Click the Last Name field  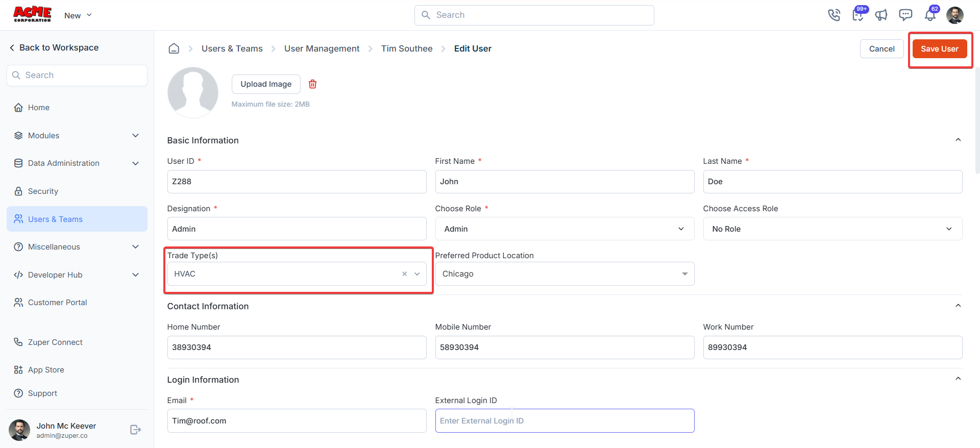[x=832, y=182]
